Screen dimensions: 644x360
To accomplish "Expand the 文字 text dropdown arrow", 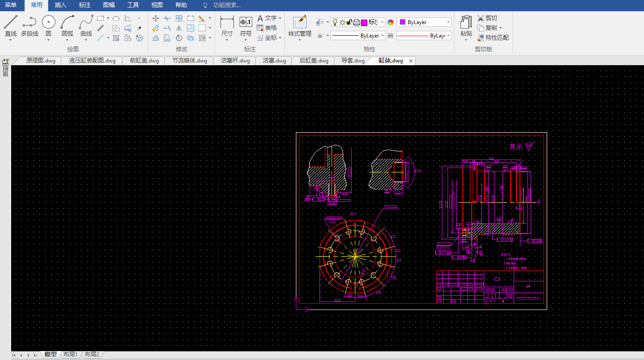I will pos(280,18).
